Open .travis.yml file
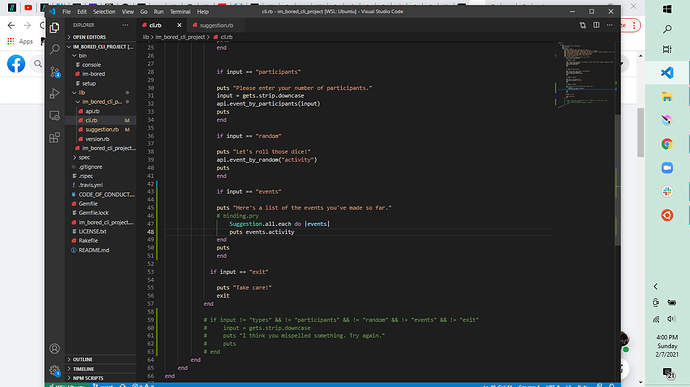This screenshot has width=690, height=387. 101,185
